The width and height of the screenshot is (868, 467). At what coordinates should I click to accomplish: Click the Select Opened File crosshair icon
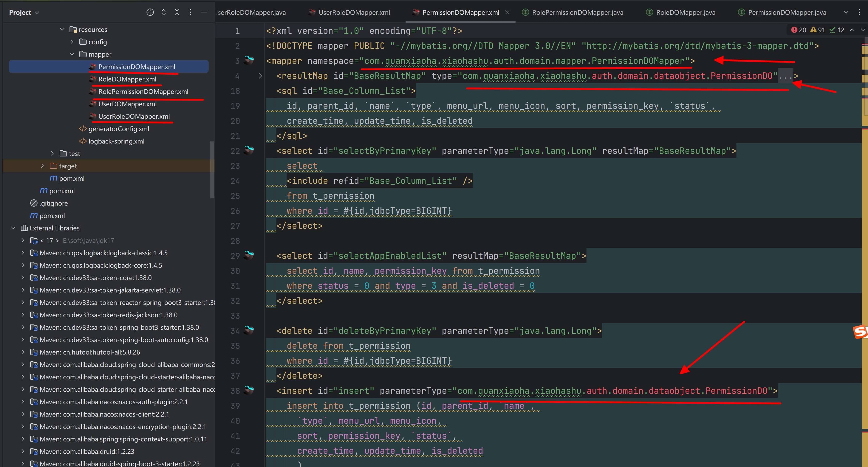click(150, 12)
